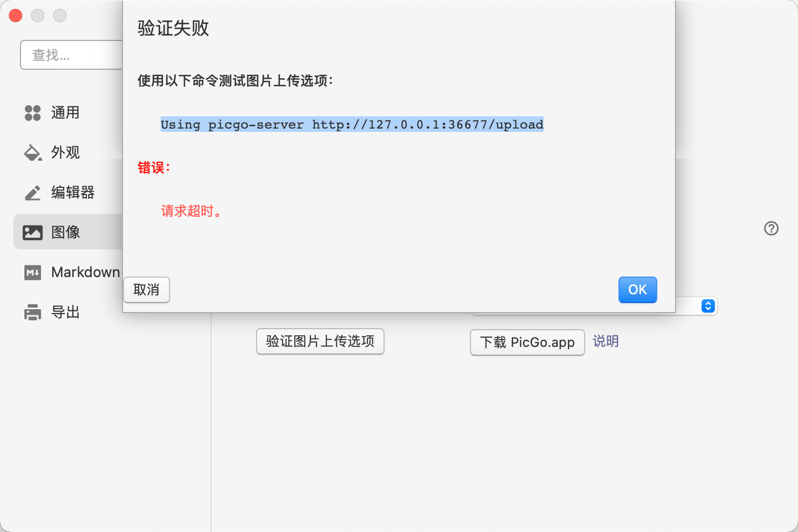Click the help question mark icon
The image size is (798, 532).
(x=771, y=228)
